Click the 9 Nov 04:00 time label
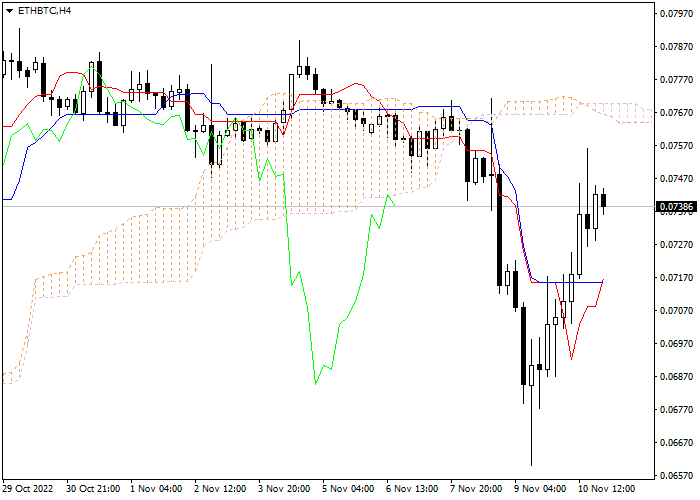The image size is (700, 500). pos(540,489)
